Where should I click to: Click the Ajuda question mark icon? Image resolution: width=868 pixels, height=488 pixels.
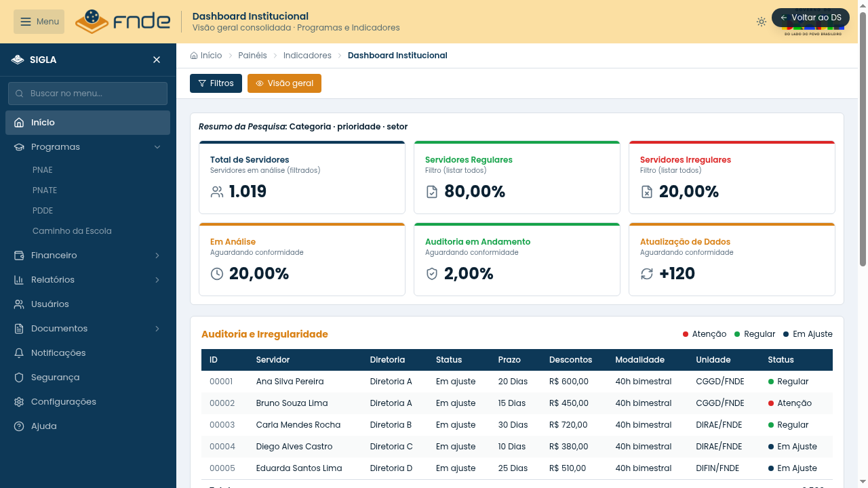pos(19,426)
